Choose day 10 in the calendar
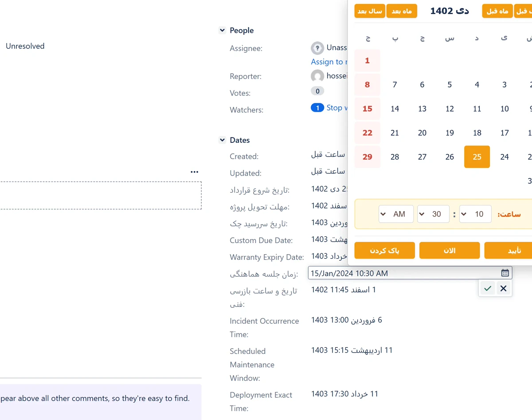 click(505, 109)
